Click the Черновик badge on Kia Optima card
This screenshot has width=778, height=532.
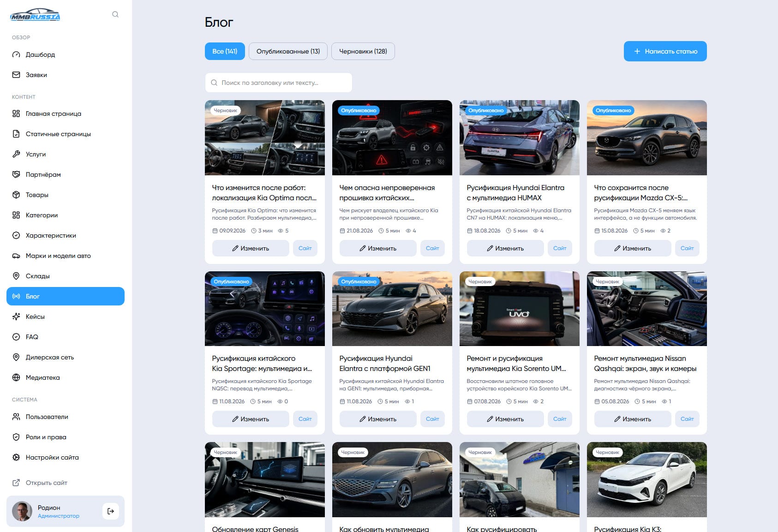click(226, 110)
